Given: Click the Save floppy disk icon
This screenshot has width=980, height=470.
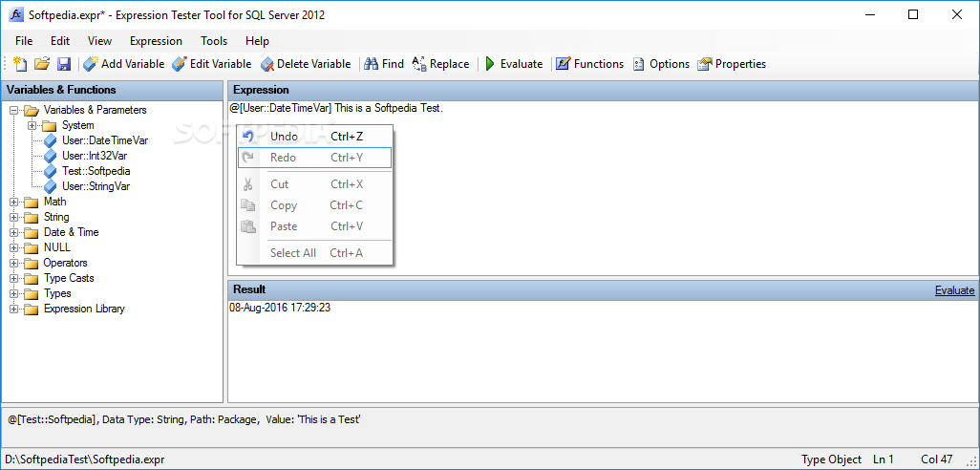Looking at the screenshot, I should 64,64.
